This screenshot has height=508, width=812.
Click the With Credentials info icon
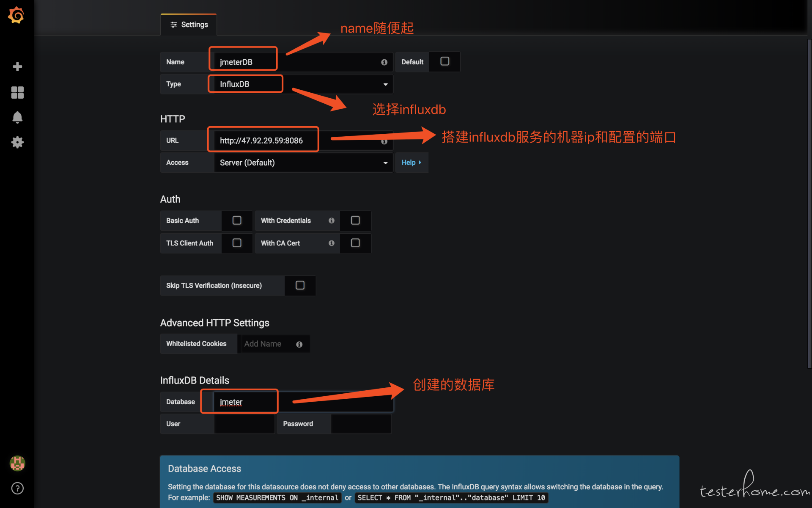[x=332, y=221]
